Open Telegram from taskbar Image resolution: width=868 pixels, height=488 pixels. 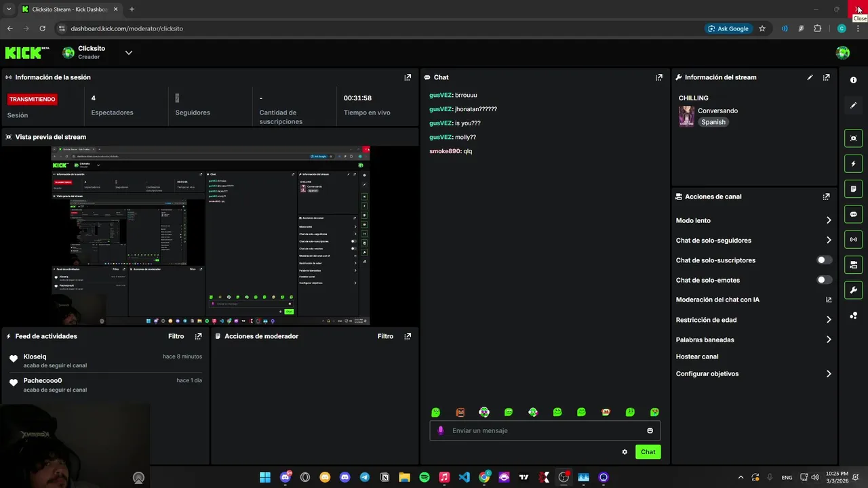[365, 477]
